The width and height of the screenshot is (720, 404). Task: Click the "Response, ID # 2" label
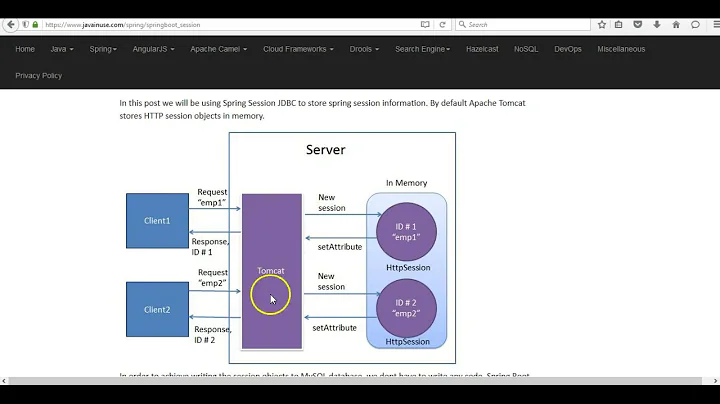(x=213, y=335)
